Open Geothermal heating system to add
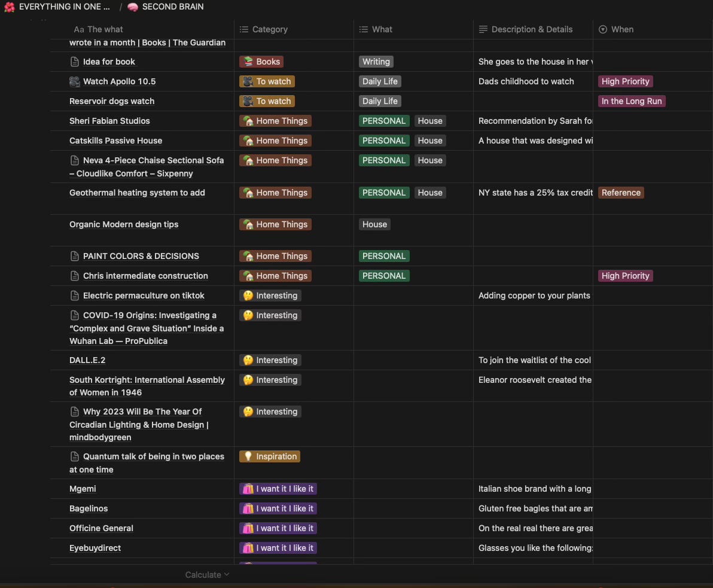Image resolution: width=713 pixels, height=588 pixels. (137, 193)
